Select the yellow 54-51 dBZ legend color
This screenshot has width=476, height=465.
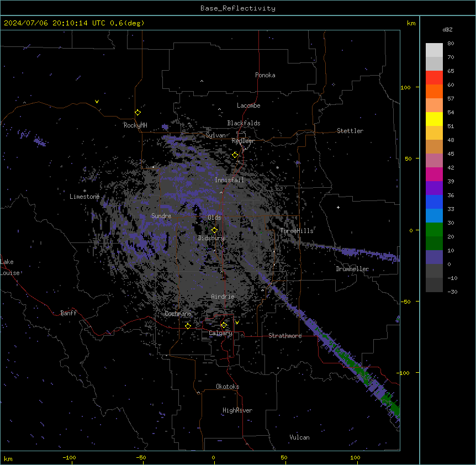click(x=434, y=119)
